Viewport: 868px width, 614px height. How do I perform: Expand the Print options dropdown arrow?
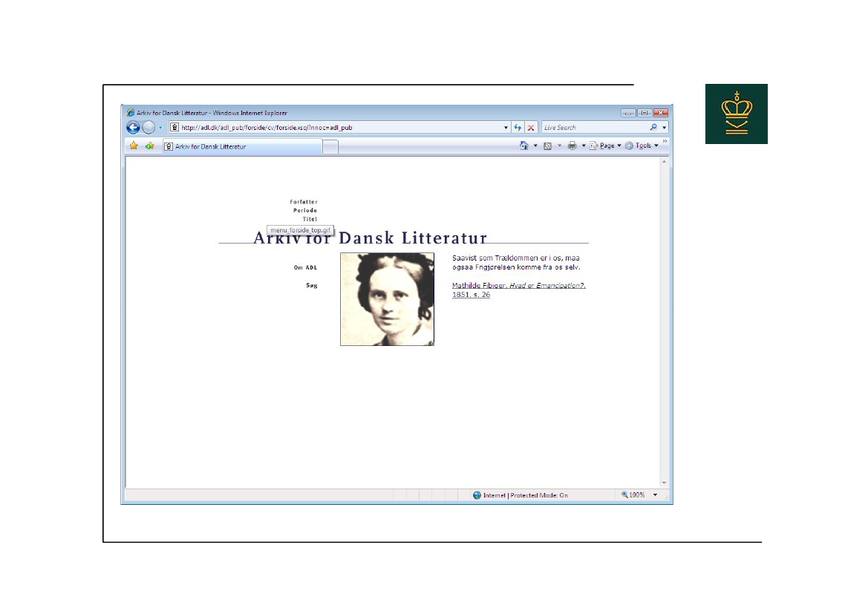click(x=584, y=146)
